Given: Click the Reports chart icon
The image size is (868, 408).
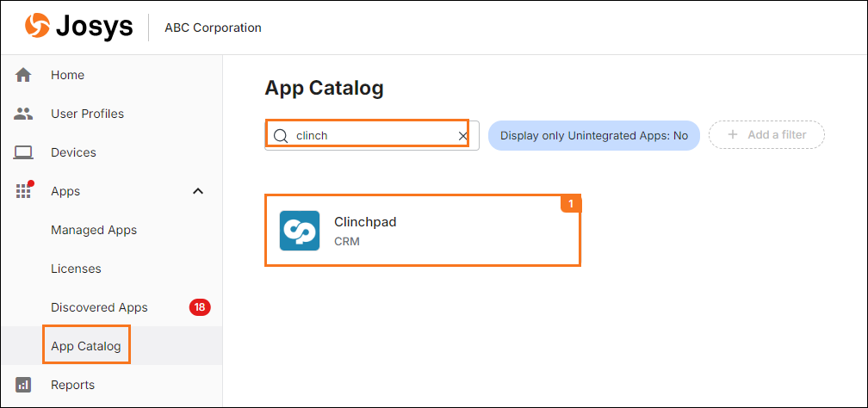Looking at the screenshot, I should [23, 385].
